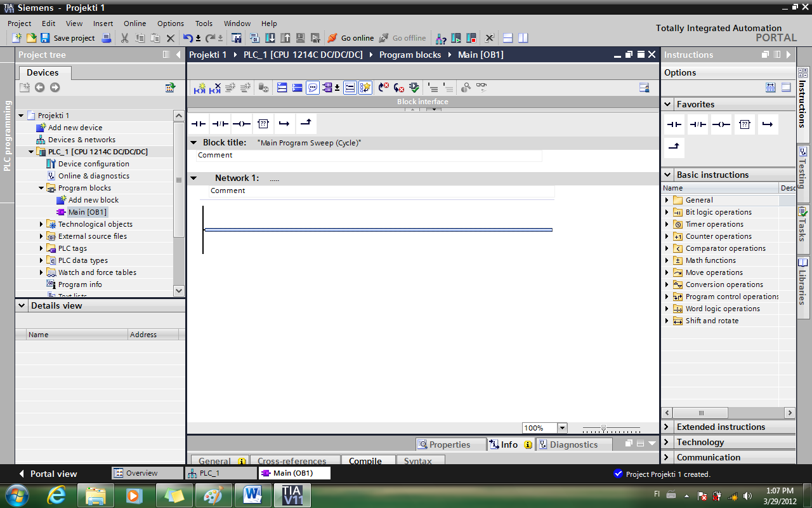Undo the last action
This screenshot has width=812, height=508.
click(188, 38)
